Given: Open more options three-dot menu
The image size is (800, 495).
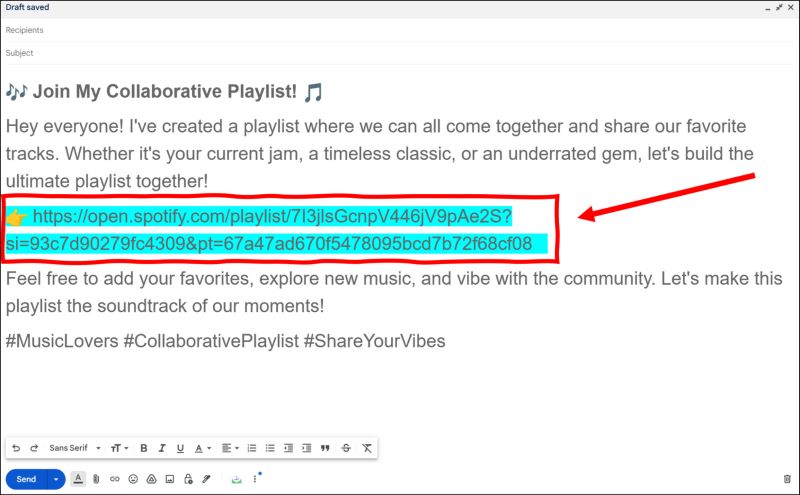Looking at the screenshot, I should pos(255,479).
